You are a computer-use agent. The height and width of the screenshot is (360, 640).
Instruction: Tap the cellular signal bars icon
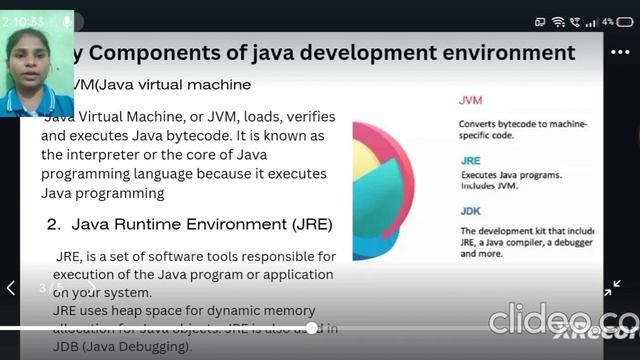click(x=591, y=23)
